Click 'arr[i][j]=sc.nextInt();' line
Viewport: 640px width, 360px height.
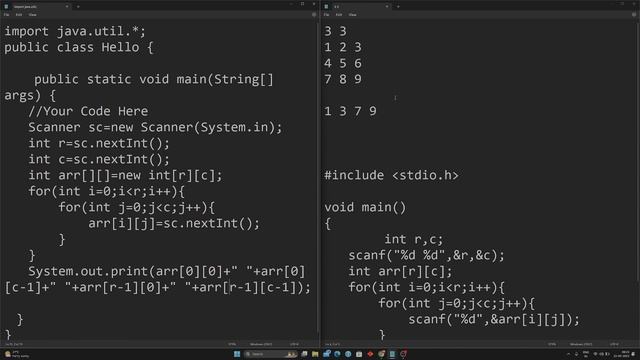(x=174, y=223)
